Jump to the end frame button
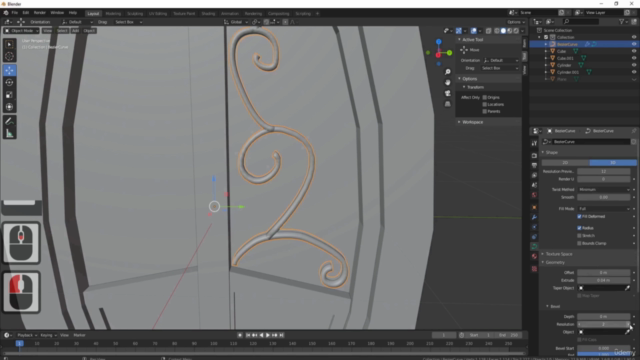Image resolution: width=640 pixels, height=360 pixels. pos(281,335)
